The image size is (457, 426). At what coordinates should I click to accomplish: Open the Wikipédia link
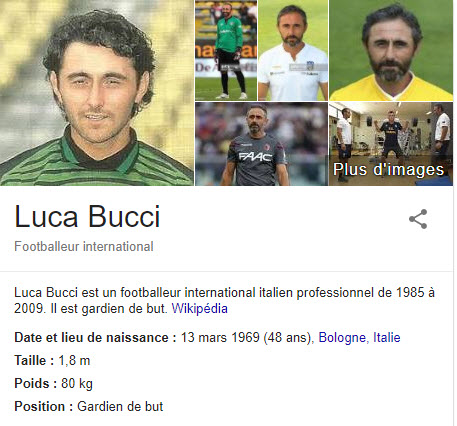click(x=199, y=308)
